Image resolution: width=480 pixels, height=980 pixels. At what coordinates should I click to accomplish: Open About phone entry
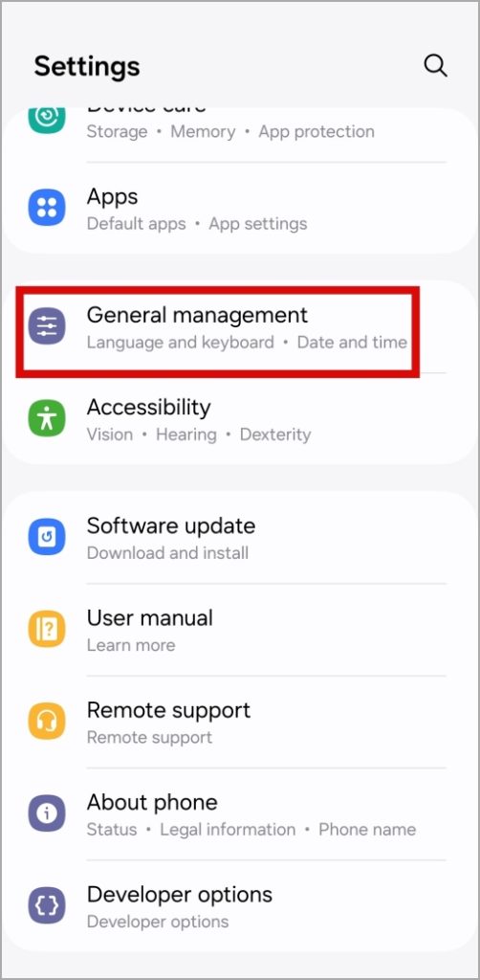(240, 814)
